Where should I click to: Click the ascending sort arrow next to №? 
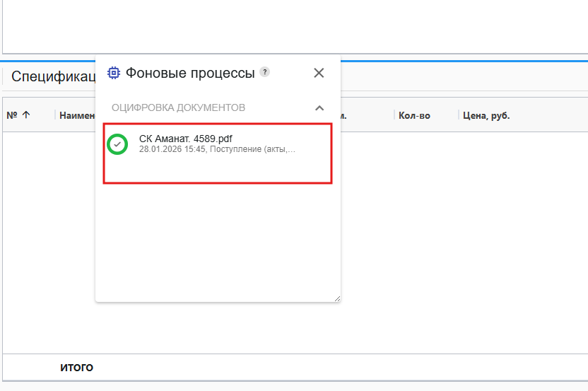tap(26, 115)
